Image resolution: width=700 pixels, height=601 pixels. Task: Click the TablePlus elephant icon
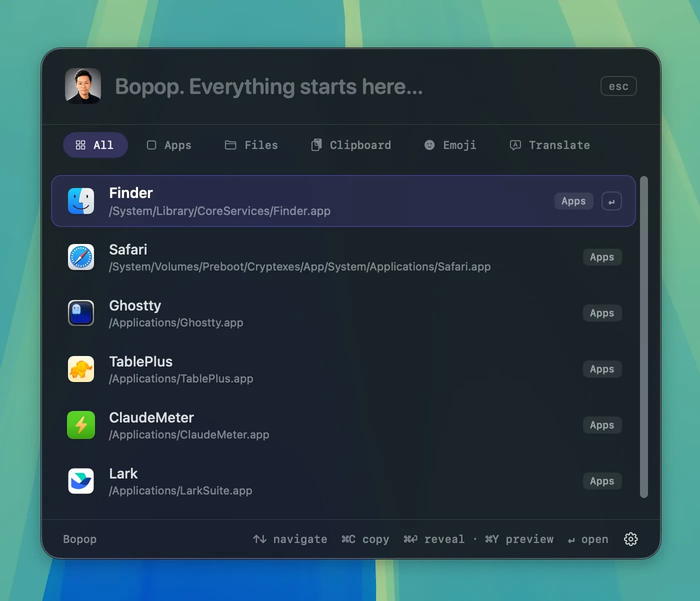pos(81,369)
